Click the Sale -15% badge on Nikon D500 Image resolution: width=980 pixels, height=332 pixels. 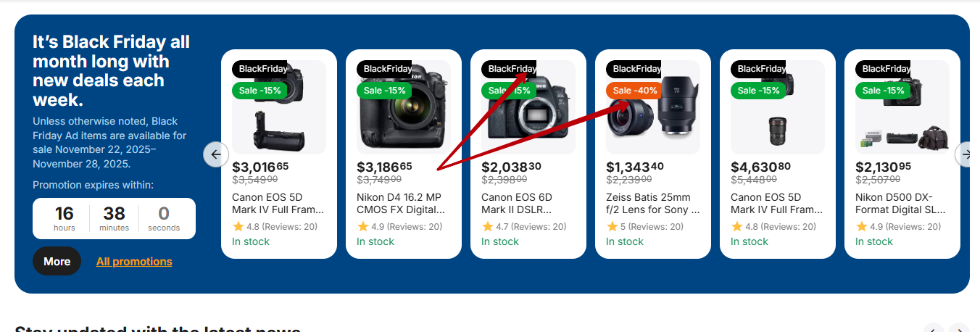pyautogui.click(x=884, y=91)
